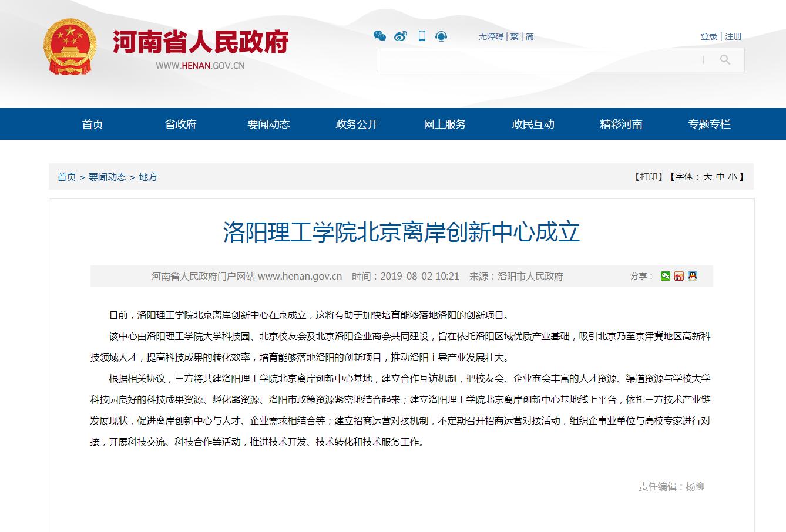Click the magnifier search icon
The width and height of the screenshot is (786, 532).
[x=725, y=60]
